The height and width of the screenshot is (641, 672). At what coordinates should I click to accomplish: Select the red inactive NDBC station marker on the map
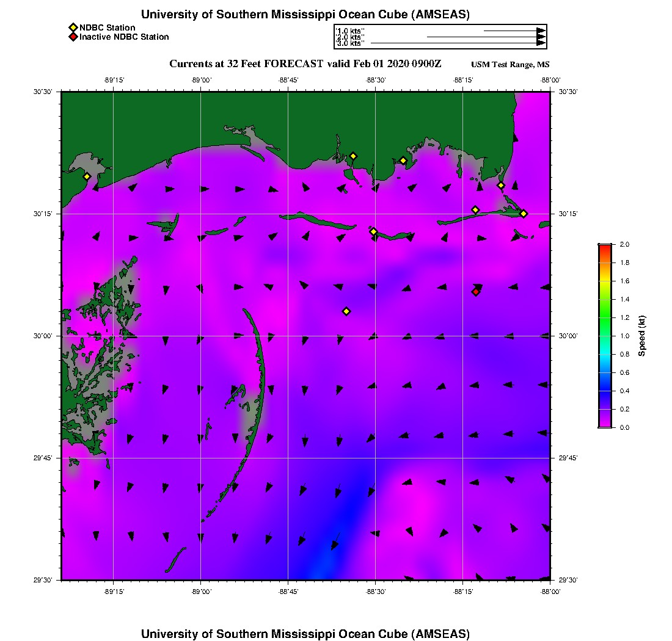pyautogui.click(x=476, y=292)
